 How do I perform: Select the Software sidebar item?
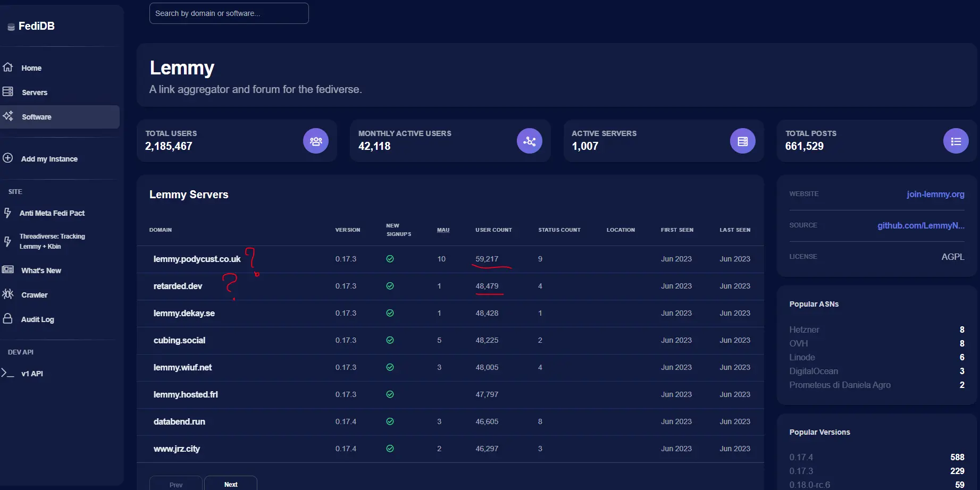(60, 117)
